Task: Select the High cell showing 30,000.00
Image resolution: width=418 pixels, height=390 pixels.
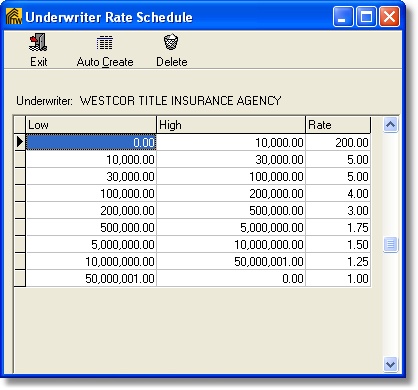Action: click(x=231, y=159)
